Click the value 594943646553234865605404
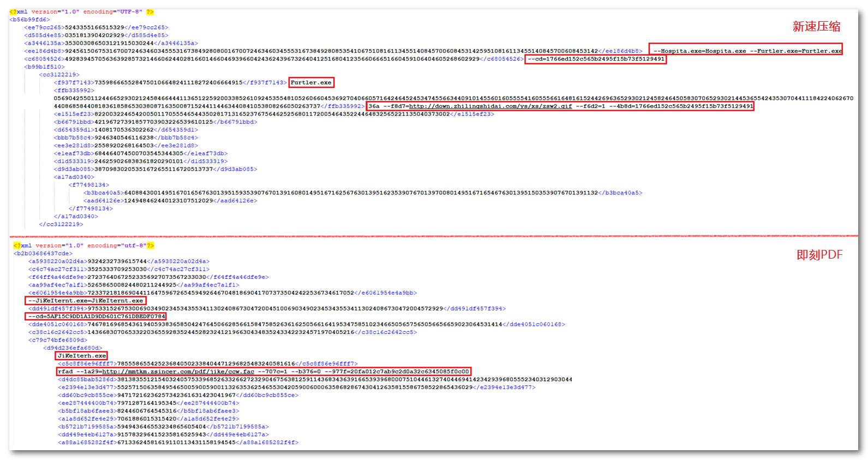Screen dimensions: 868x460 [x=161, y=427]
